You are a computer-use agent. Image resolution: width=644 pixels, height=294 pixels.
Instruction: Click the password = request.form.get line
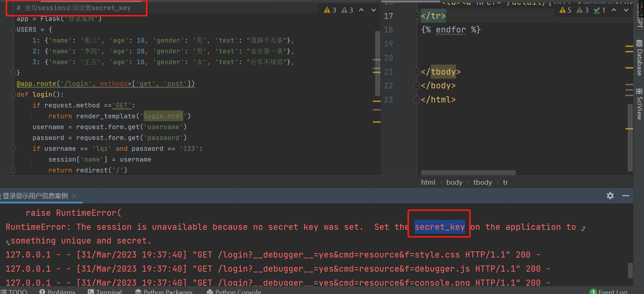pyautogui.click(x=110, y=138)
